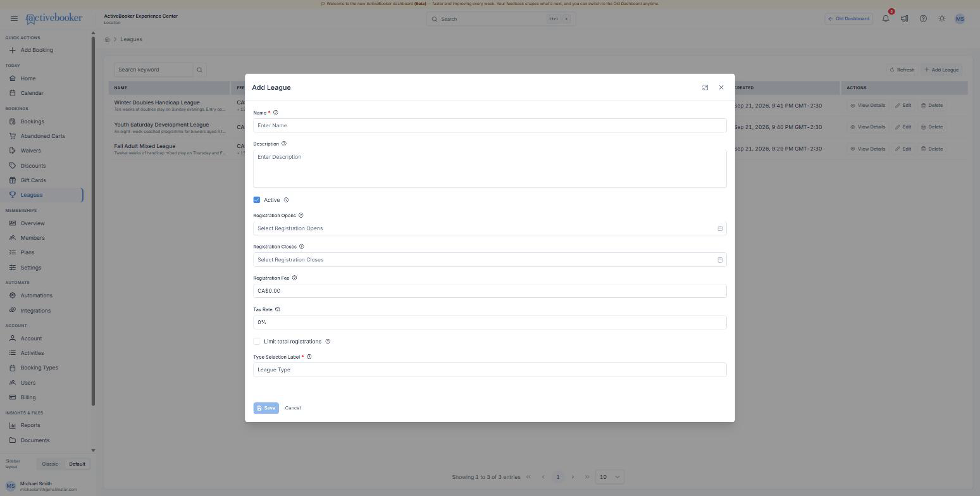Show the Name field help tooltip
The width and height of the screenshot is (980, 496).
click(275, 113)
